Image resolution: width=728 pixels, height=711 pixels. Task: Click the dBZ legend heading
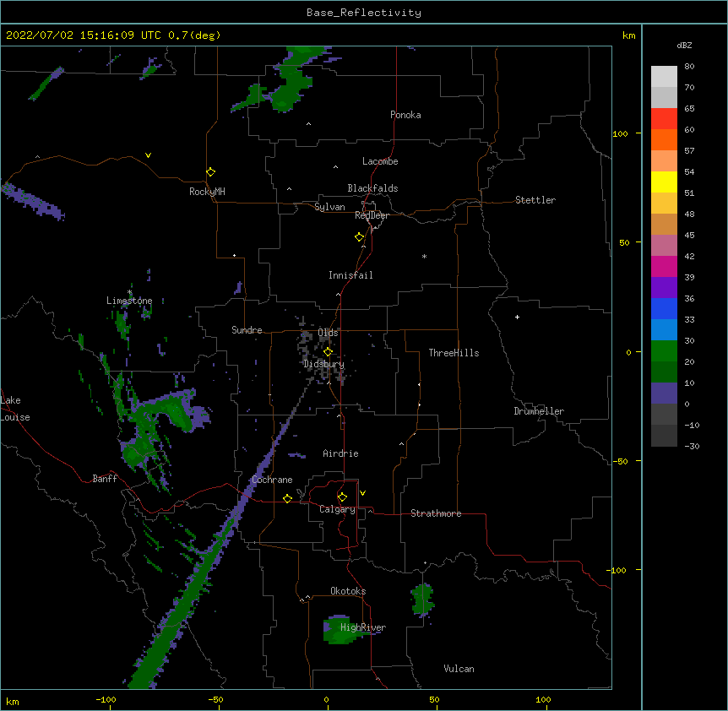(x=684, y=45)
